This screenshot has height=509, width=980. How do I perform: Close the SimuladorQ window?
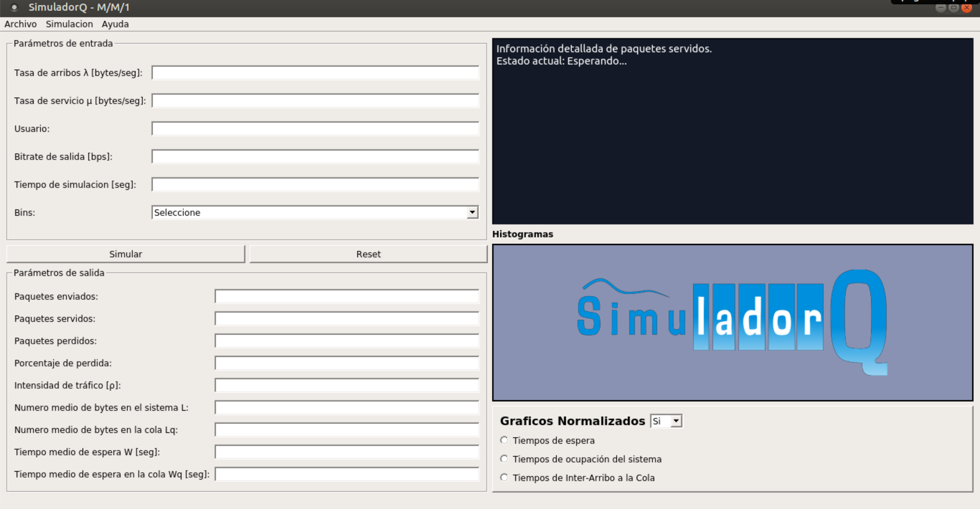[967, 8]
